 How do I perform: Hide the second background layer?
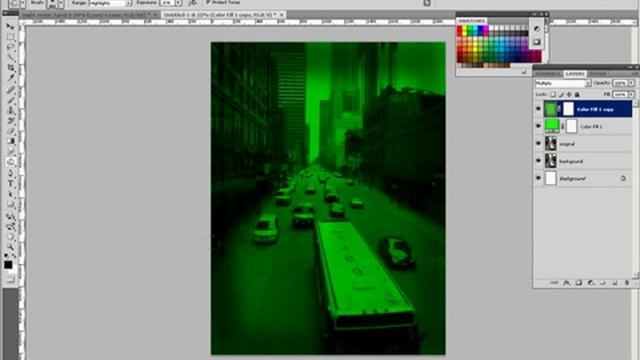point(538,161)
